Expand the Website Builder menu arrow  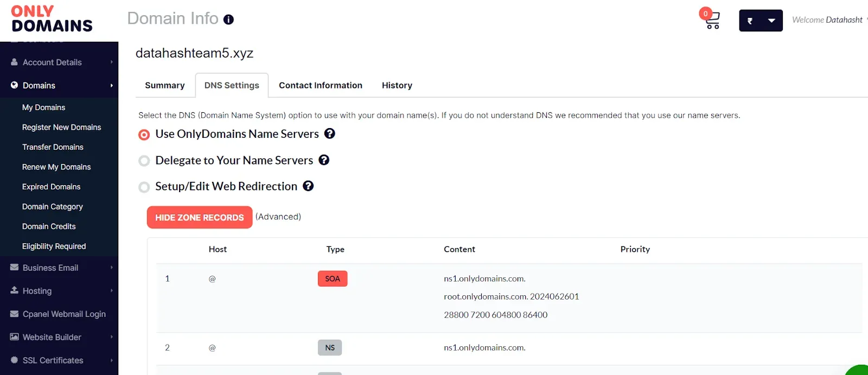click(112, 337)
